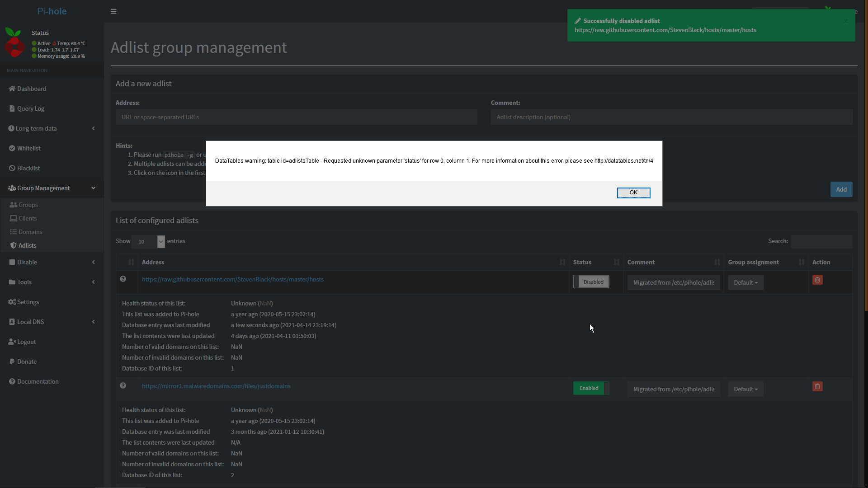Delete the StevenBlack hosts adlist with trash icon
Viewport: 868px width, 488px height.
tap(817, 280)
